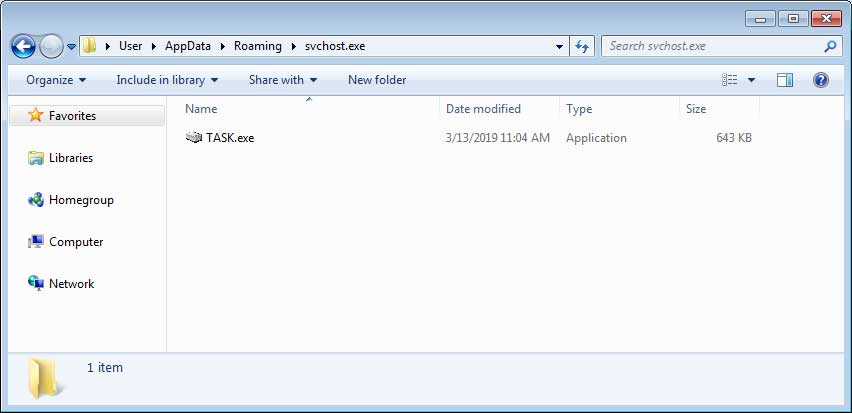
Task: Open the Organize menu
Action: pyautogui.click(x=56, y=80)
